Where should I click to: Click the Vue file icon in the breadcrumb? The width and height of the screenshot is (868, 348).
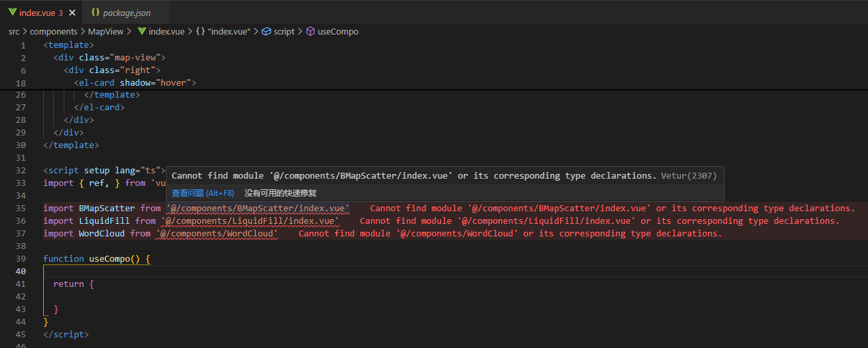141,31
